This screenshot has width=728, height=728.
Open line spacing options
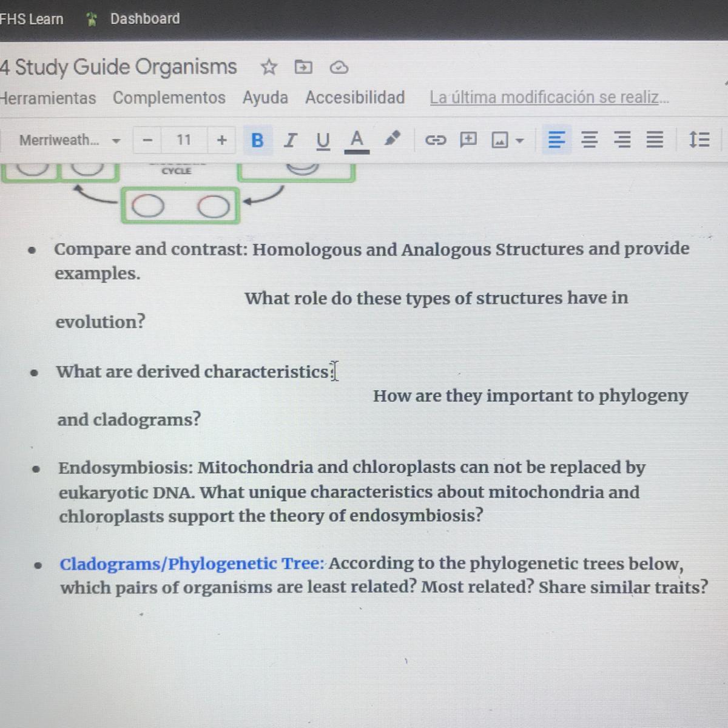click(699, 140)
